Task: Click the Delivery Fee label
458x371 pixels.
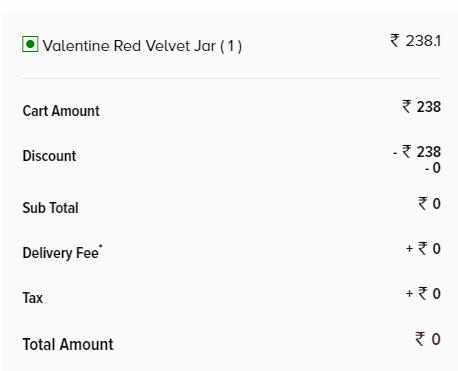Action: [x=61, y=253]
